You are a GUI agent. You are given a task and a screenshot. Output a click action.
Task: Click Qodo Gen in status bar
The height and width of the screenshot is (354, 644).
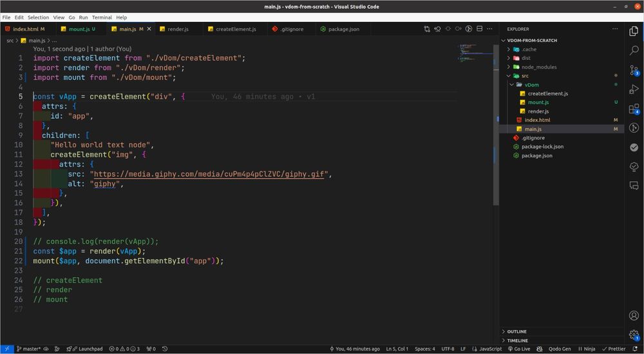(x=560, y=349)
